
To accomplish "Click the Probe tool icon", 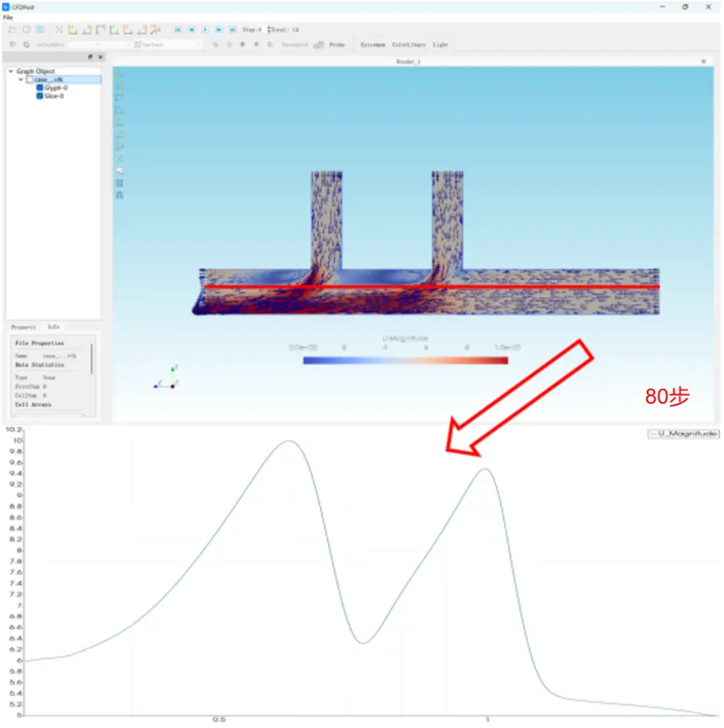I will click(318, 44).
